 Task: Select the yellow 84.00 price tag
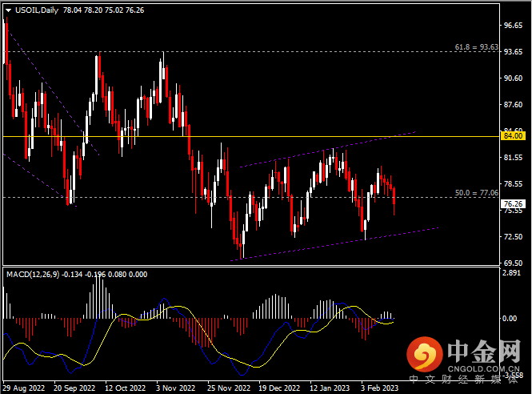point(511,136)
